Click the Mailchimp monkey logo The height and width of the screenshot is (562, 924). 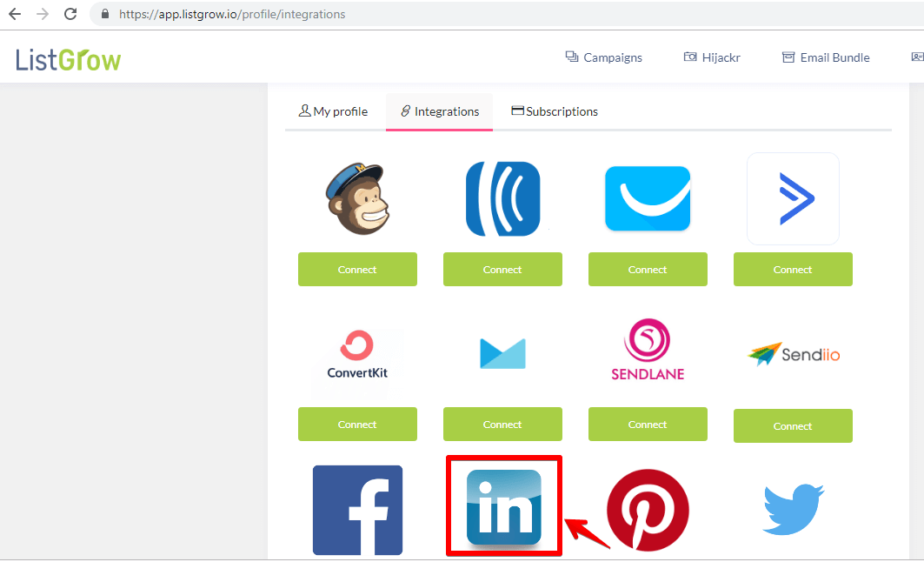click(x=358, y=198)
